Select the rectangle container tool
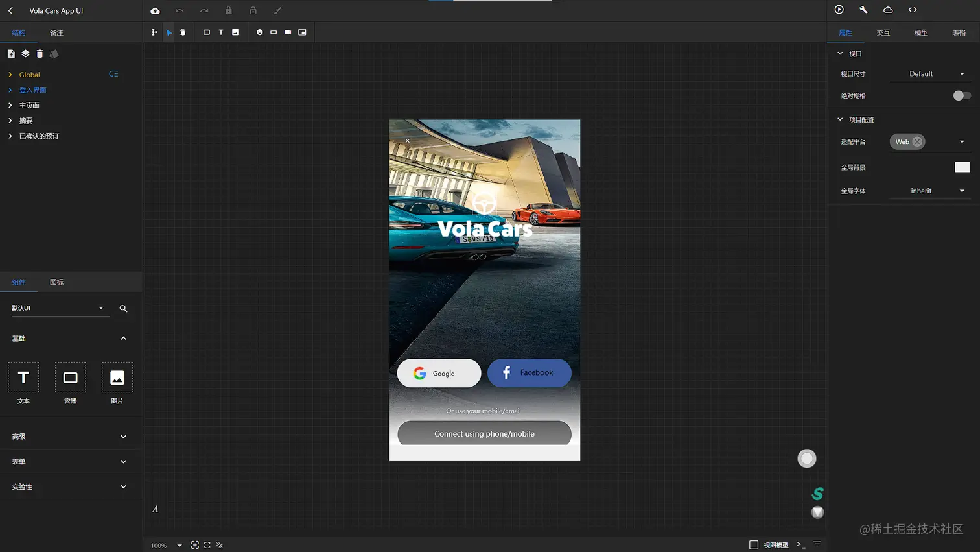Viewport: 980px width, 552px height. coord(207,32)
